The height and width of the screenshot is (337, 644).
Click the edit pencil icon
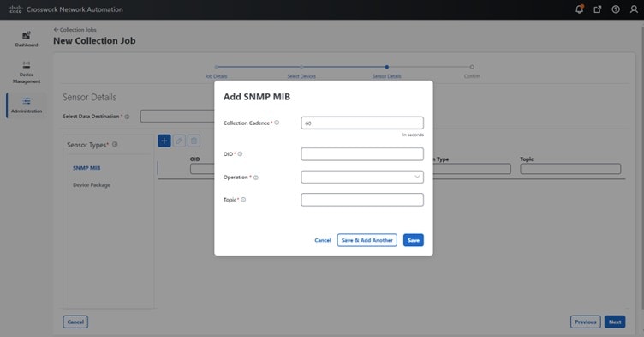coord(179,141)
